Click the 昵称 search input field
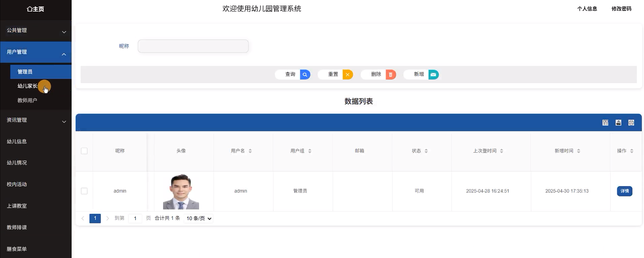This screenshot has width=644, height=258. pyautogui.click(x=193, y=46)
